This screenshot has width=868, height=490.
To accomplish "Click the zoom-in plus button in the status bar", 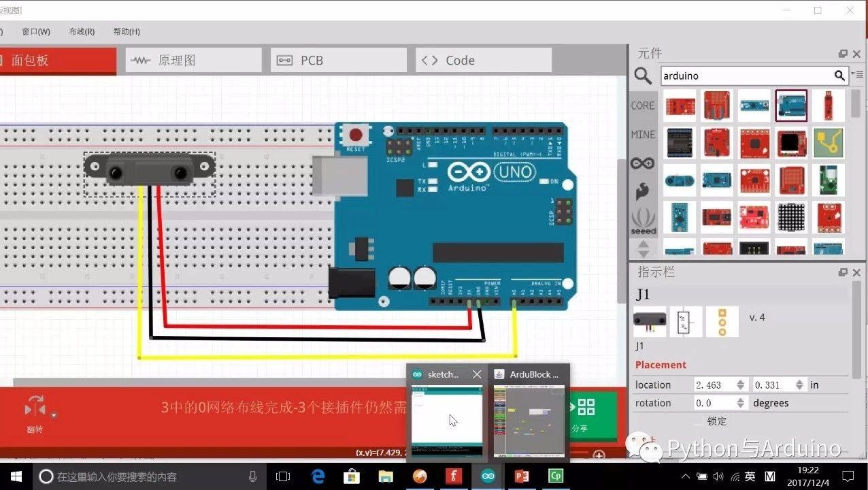I will pos(599,455).
